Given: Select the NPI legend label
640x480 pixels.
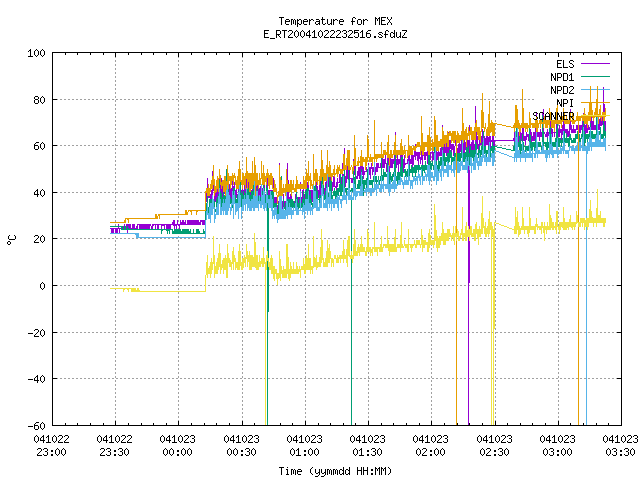Looking at the screenshot, I should pyautogui.click(x=565, y=103).
